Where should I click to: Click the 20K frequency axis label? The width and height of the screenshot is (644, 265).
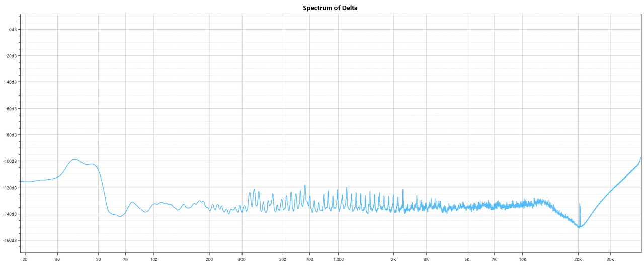pos(579,260)
